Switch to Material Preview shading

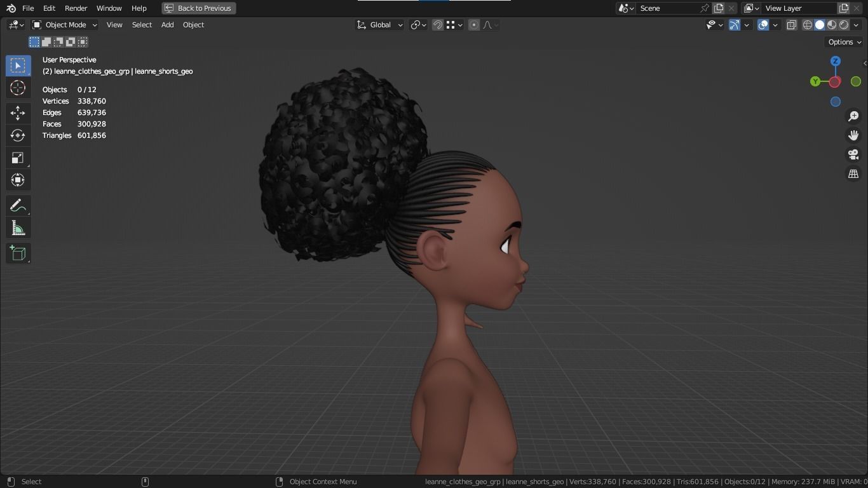[832, 25]
